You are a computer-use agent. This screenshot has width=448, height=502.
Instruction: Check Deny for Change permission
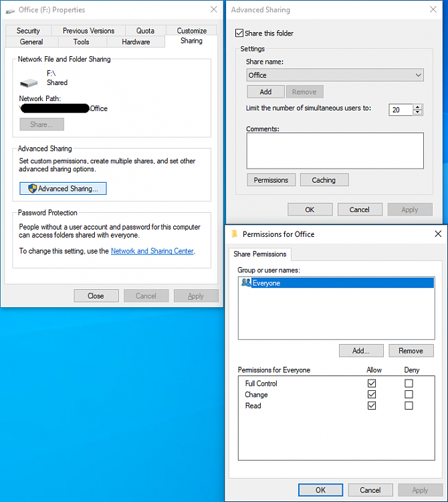coord(409,394)
